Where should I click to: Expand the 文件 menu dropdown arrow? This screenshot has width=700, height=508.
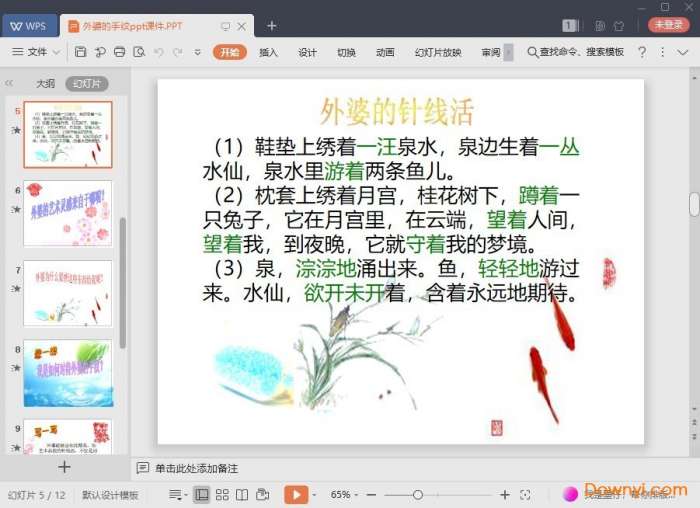[x=57, y=53]
